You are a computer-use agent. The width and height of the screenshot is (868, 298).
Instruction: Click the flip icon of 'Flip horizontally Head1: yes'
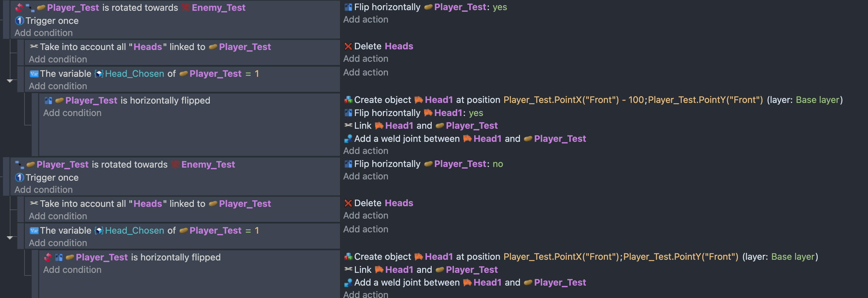point(348,113)
